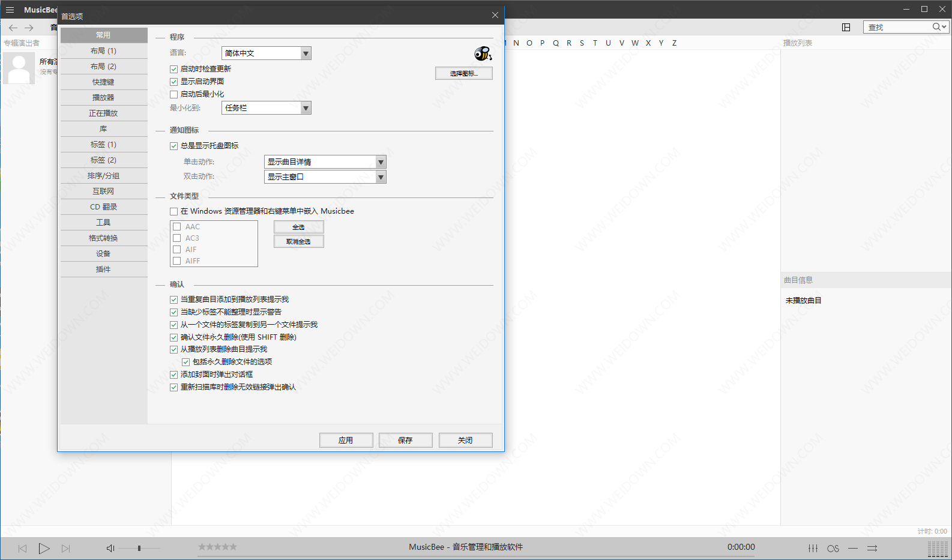Select the 布局 (1) preferences tab
The image size is (952, 560).
click(104, 51)
